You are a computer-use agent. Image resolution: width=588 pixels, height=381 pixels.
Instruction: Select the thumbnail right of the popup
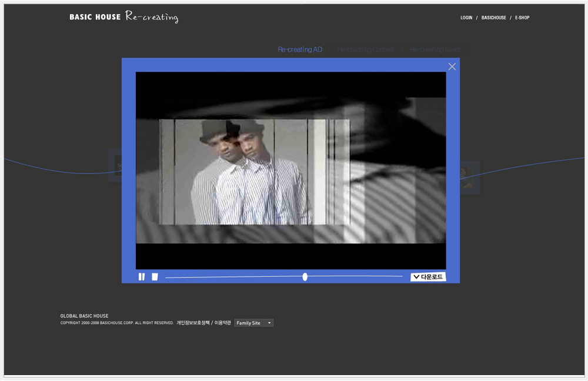tap(470, 177)
